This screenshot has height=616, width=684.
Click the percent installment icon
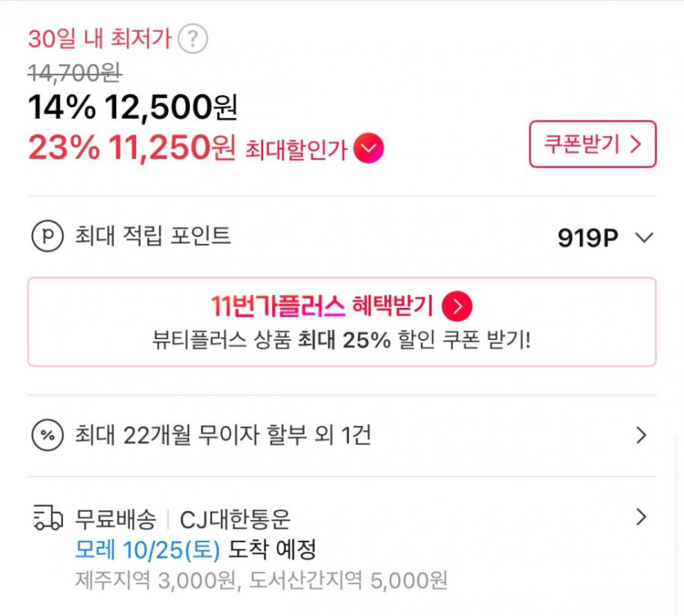(48, 435)
